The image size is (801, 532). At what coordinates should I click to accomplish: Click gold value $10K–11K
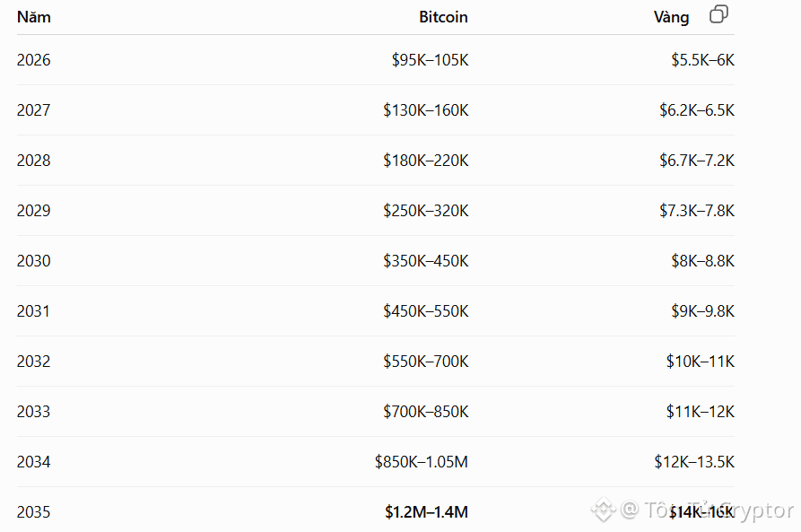coord(700,362)
